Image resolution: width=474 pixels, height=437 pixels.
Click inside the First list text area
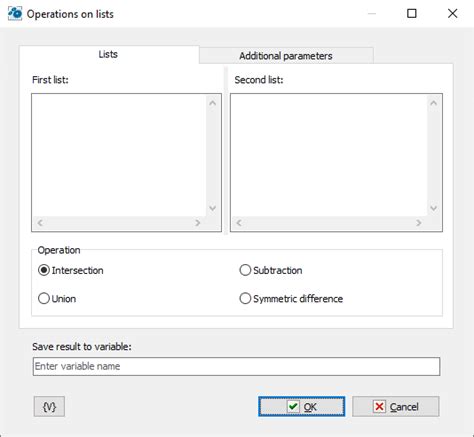click(119, 155)
